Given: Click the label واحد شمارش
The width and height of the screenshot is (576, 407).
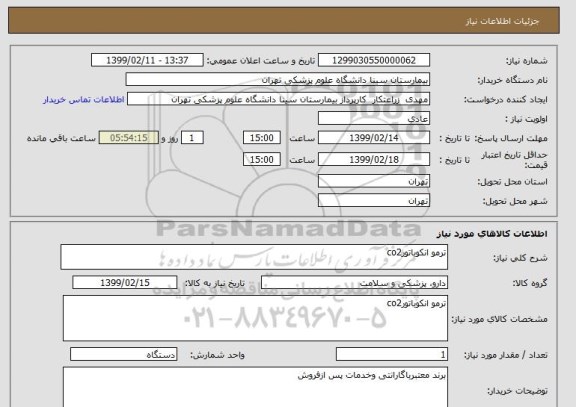Looking at the screenshot, I should (217, 355).
